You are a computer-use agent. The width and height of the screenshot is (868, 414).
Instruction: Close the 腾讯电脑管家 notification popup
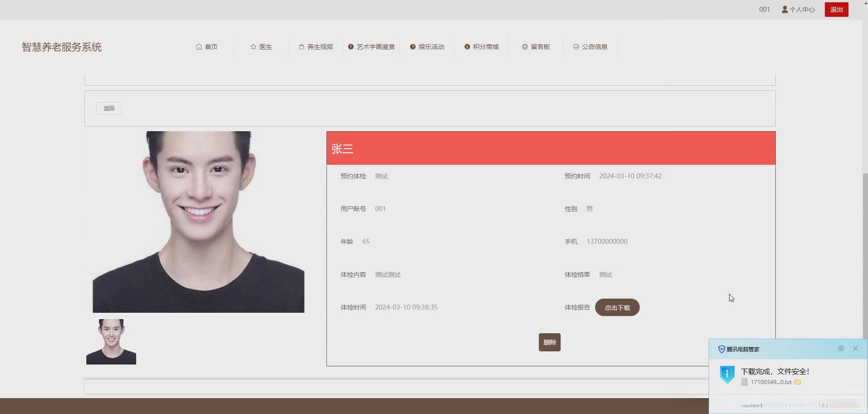click(x=855, y=349)
